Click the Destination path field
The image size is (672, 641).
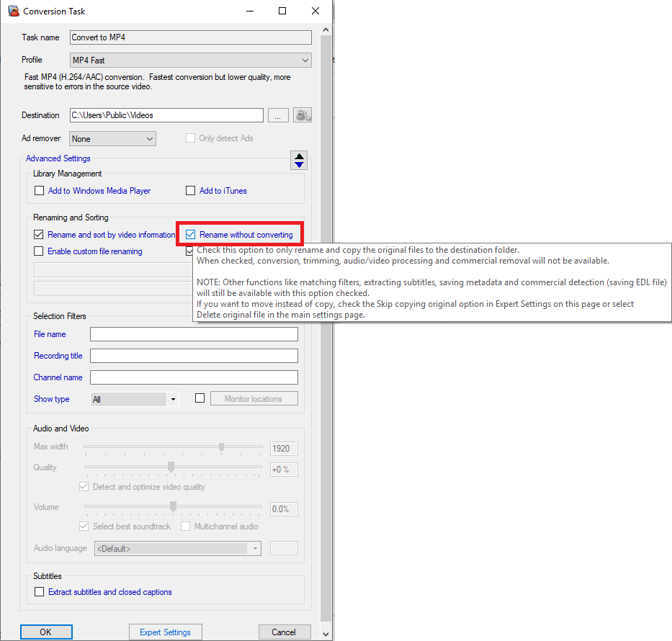click(166, 115)
